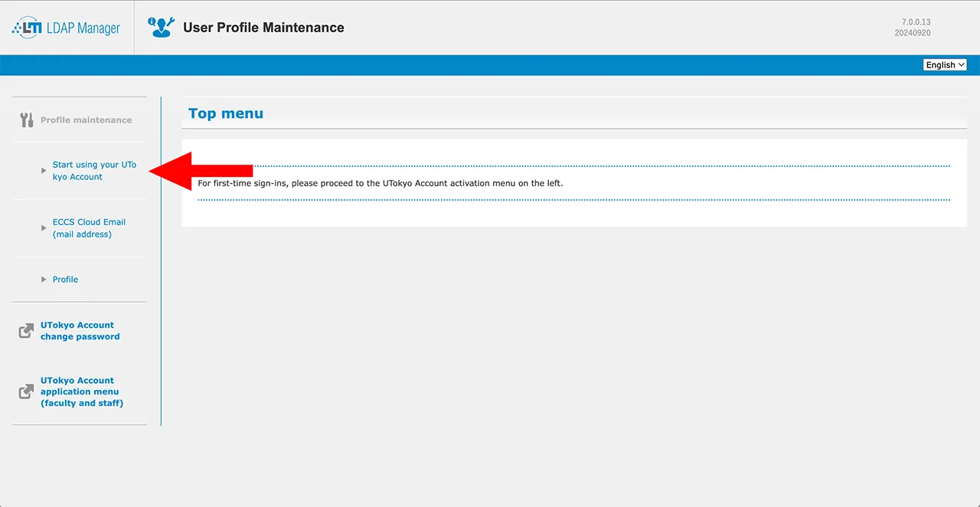Click external-link icon beside application menu
This screenshot has width=980, height=507.
pos(26,391)
